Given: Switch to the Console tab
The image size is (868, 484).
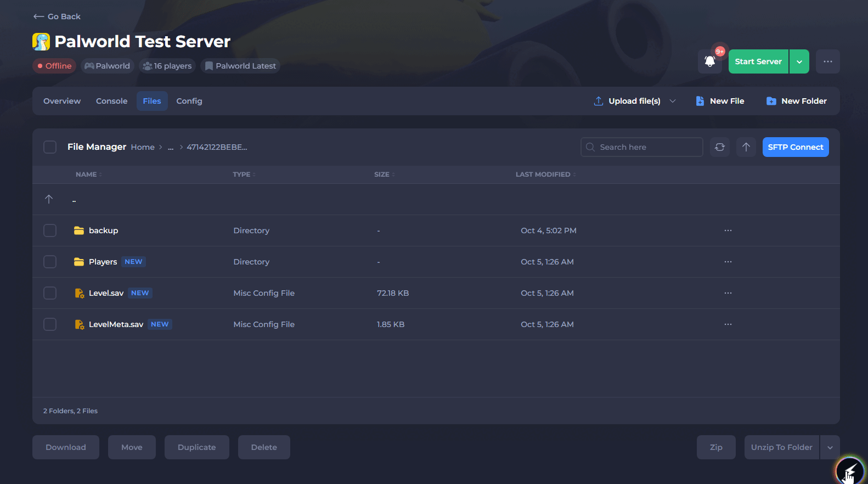Looking at the screenshot, I should [x=111, y=101].
